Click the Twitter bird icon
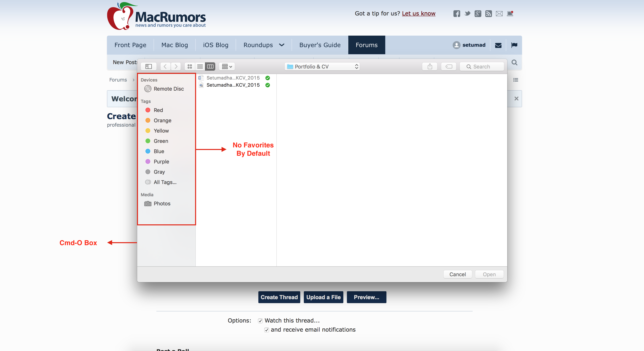Viewport: 644px width, 351px height. click(x=467, y=13)
